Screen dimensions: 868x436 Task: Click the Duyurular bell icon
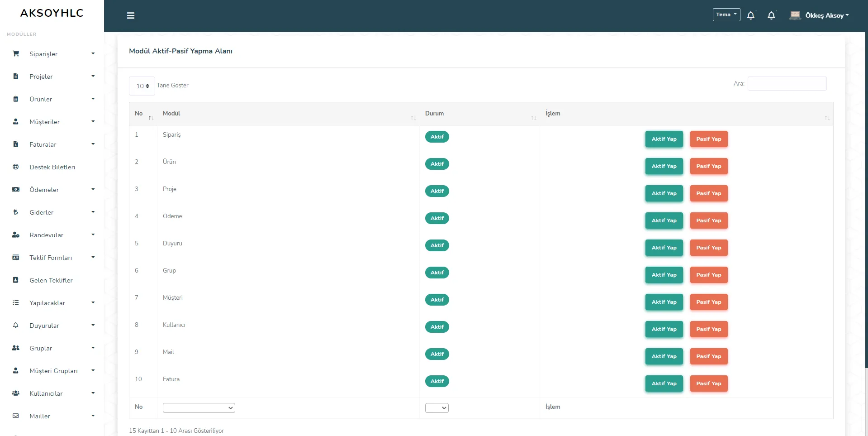16,326
